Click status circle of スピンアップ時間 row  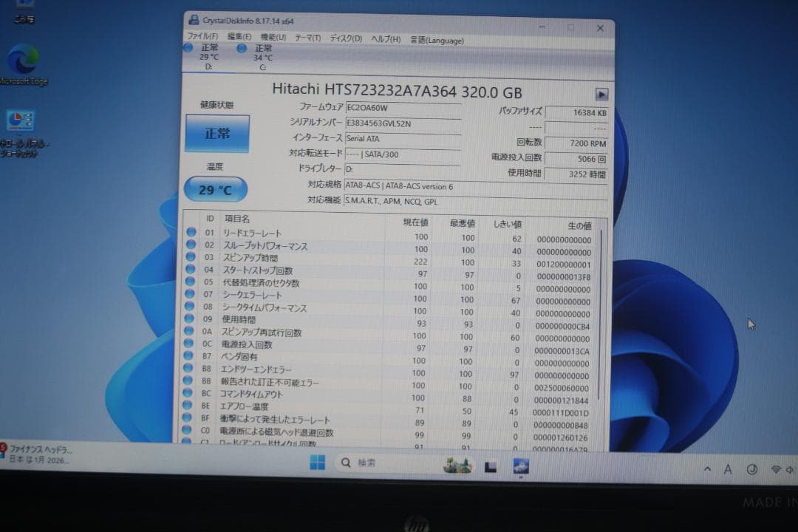coord(191,256)
